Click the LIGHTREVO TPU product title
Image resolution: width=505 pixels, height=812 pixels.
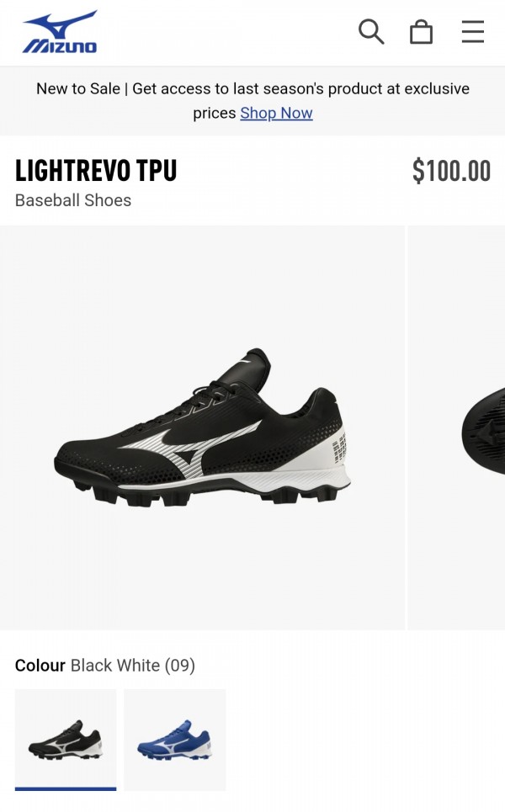coord(96,170)
